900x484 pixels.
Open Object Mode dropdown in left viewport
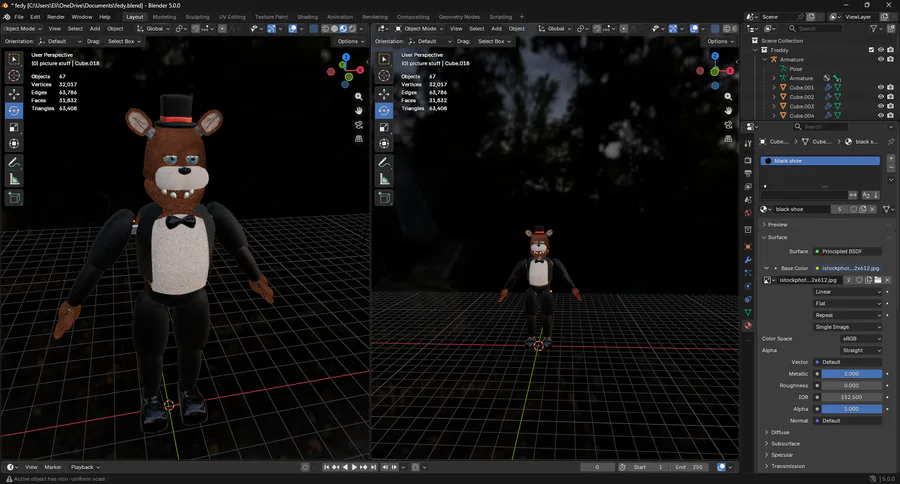point(22,29)
